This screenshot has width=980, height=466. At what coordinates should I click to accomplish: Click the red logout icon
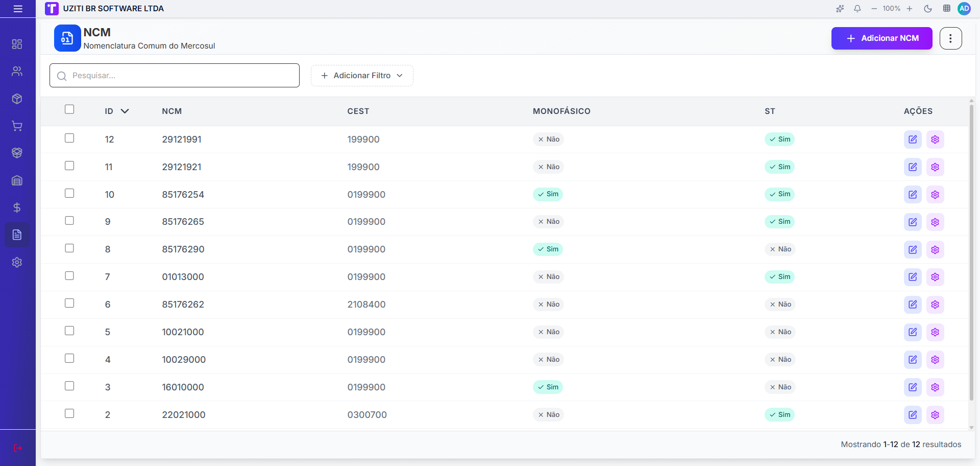[18, 448]
